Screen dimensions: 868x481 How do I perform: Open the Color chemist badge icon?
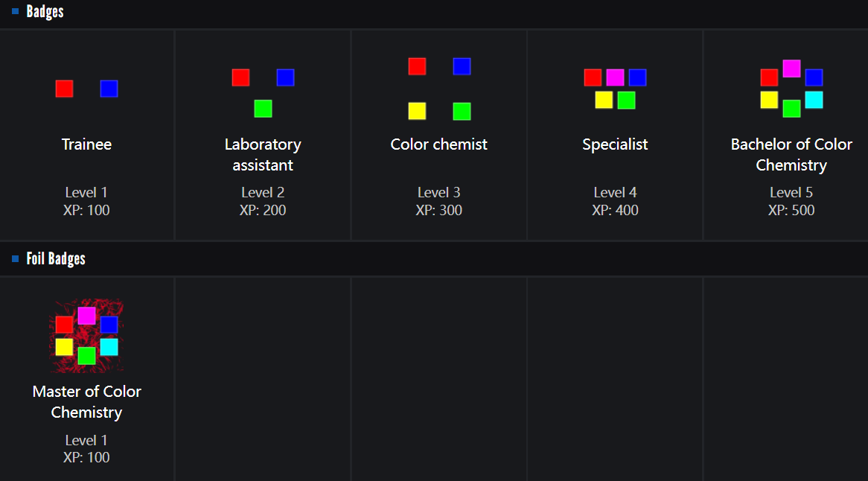point(439,89)
